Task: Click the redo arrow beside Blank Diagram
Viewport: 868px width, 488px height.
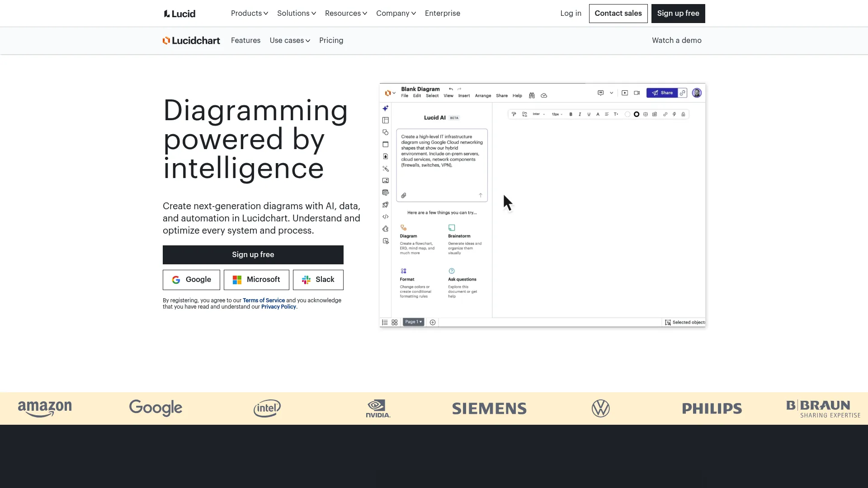Action: pyautogui.click(x=459, y=89)
